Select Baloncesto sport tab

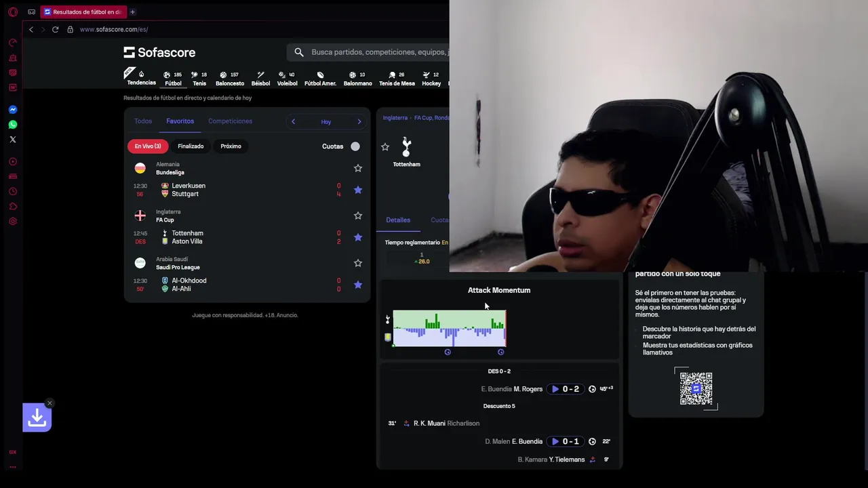point(230,79)
